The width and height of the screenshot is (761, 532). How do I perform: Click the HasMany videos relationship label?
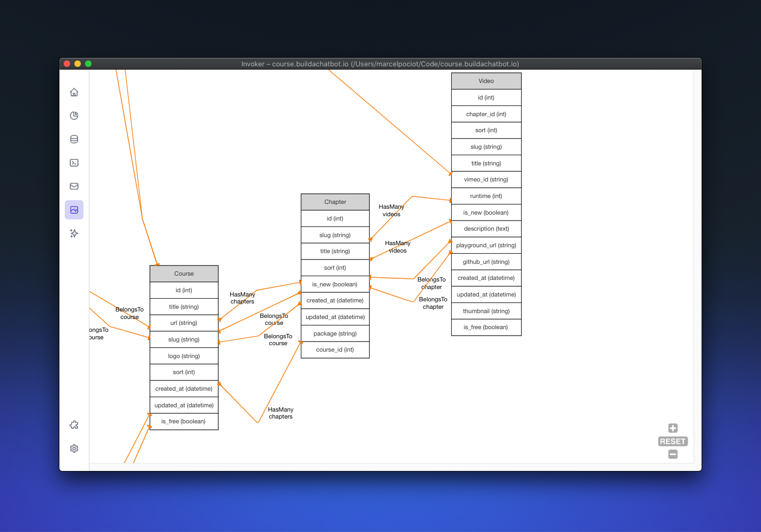(x=391, y=210)
